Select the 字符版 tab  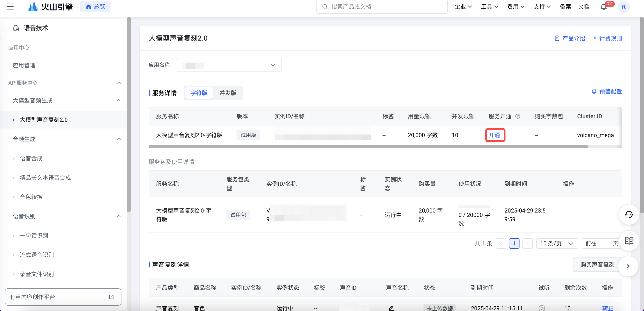[199, 93]
